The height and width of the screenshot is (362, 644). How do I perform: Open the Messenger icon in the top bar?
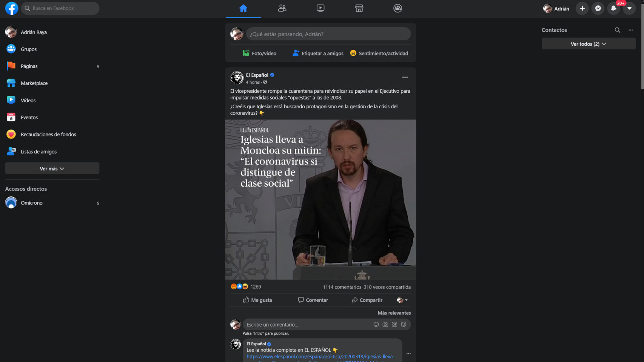point(598,8)
